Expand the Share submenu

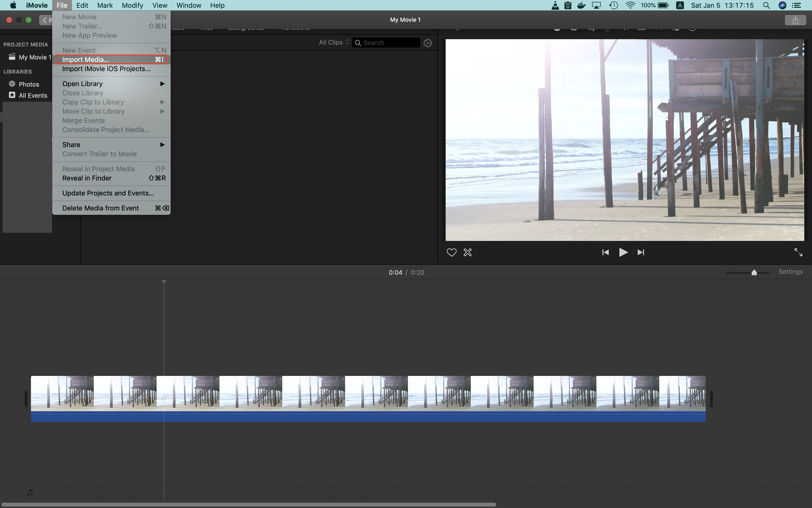(111, 144)
